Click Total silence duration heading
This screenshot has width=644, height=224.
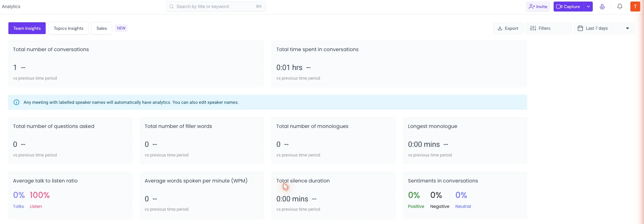point(303,181)
